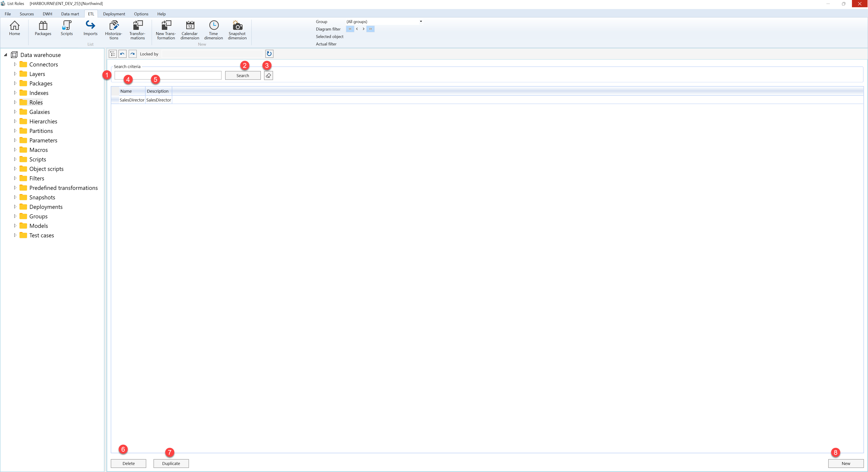
Task: Select the Groups tree item
Action: 38,216
